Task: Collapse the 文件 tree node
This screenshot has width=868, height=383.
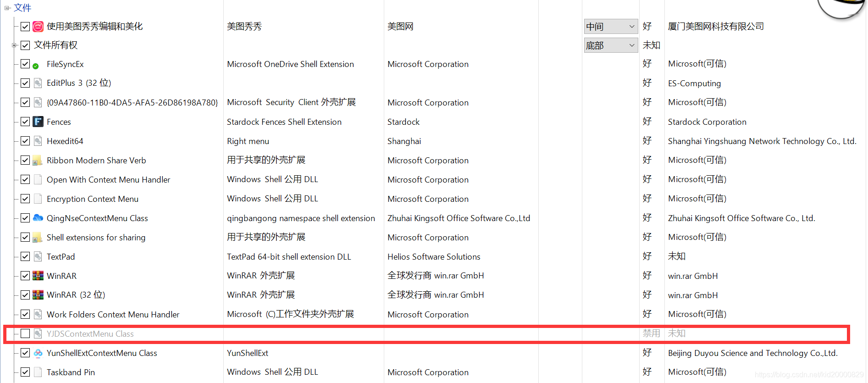Action: pos(7,8)
